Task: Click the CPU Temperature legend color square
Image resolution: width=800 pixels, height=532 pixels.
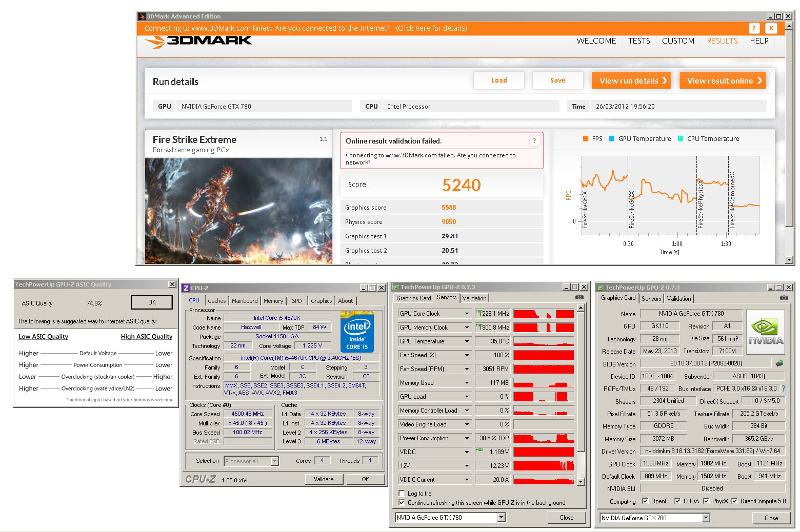Action: pyautogui.click(x=680, y=139)
